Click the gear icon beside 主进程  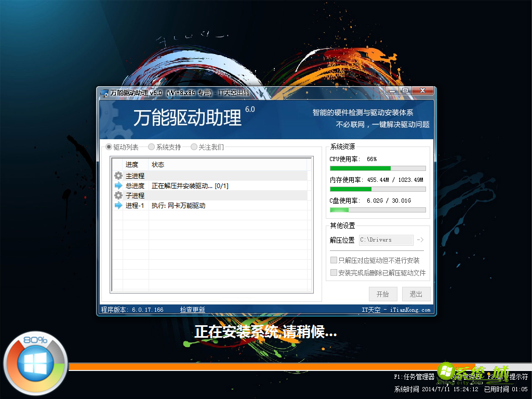tap(118, 176)
